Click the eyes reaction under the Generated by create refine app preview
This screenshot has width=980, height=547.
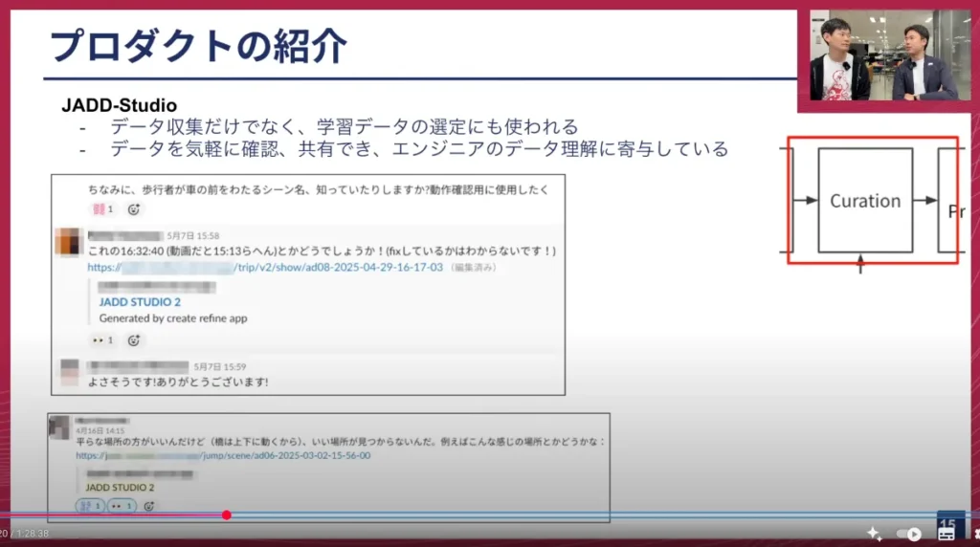[x=102, y=339]
